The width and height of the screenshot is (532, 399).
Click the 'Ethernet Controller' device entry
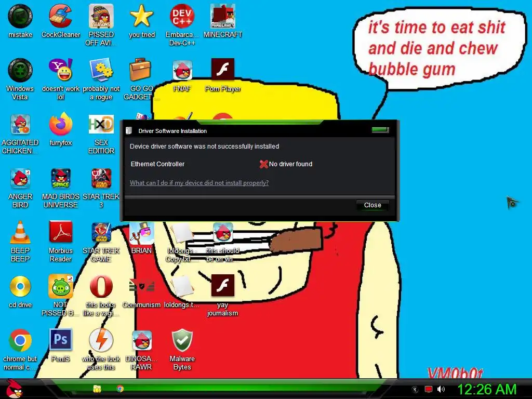157,164
